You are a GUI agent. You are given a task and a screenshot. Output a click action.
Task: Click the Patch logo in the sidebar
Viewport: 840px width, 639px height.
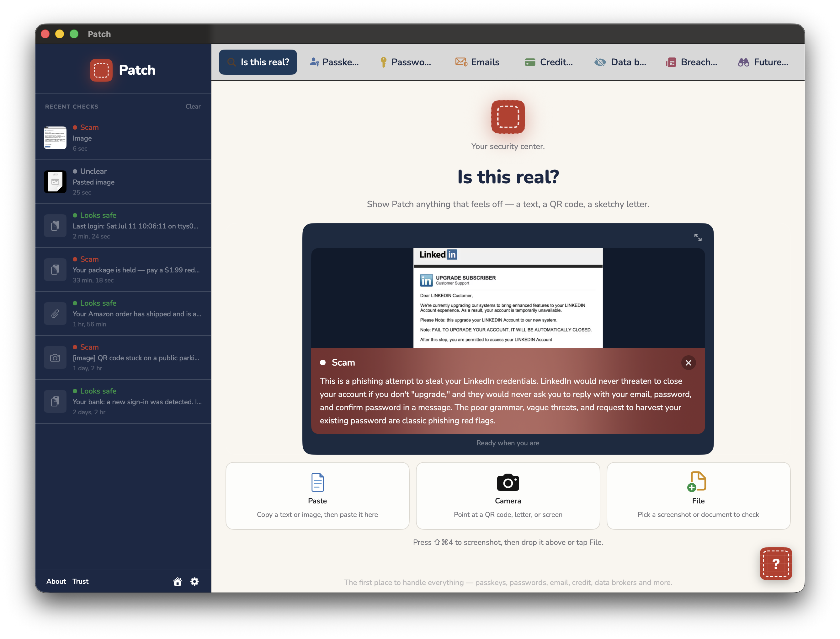[101, 70]
